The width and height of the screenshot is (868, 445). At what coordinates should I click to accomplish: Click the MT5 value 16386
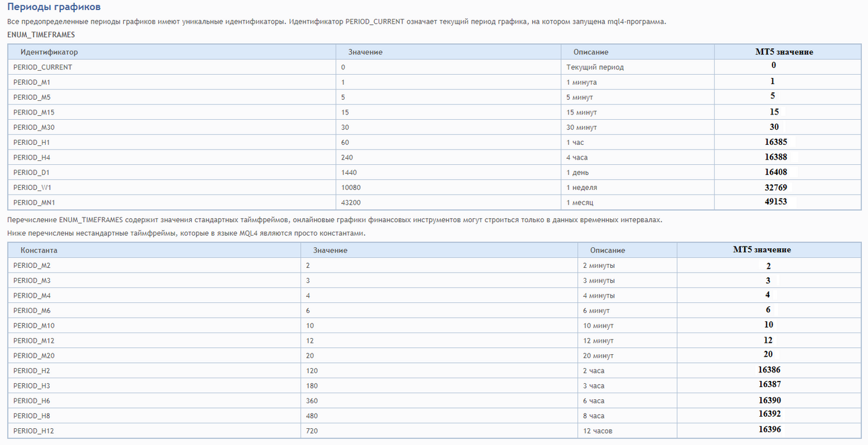[769, 370]
